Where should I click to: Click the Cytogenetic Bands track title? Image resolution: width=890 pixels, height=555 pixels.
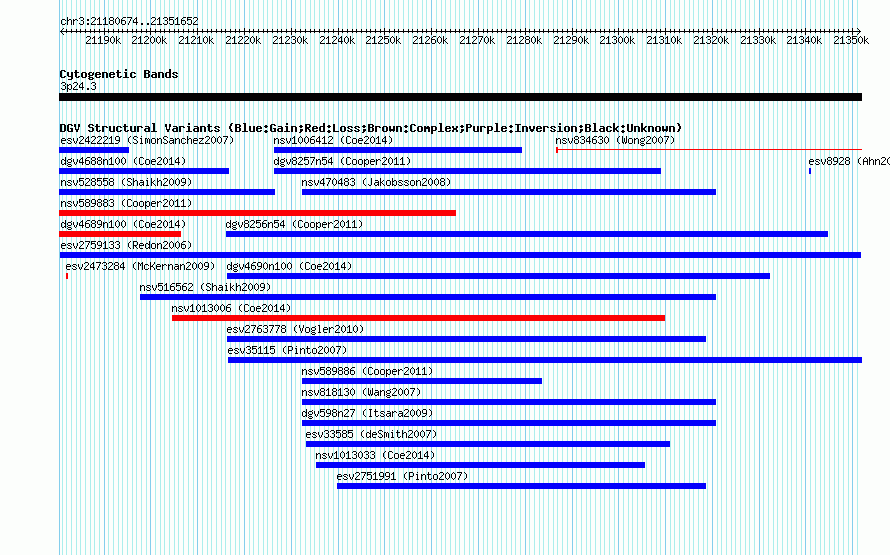click(119, 74)
